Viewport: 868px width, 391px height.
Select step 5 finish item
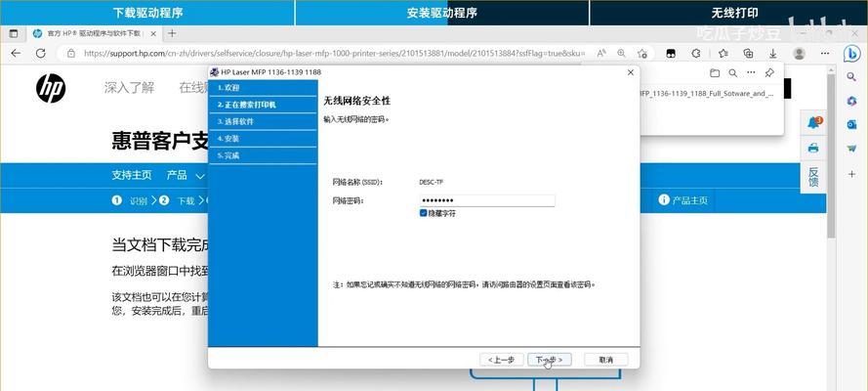tap(263, 155)
